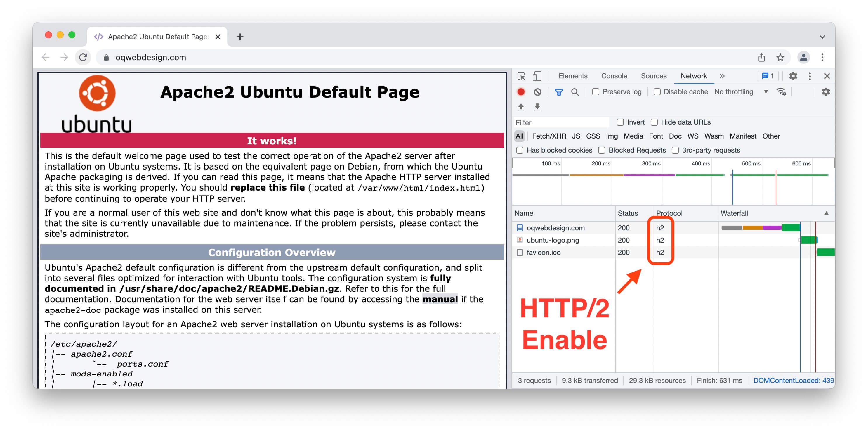
Task: Filter requests by Doc type
Action: pos(675,136)
